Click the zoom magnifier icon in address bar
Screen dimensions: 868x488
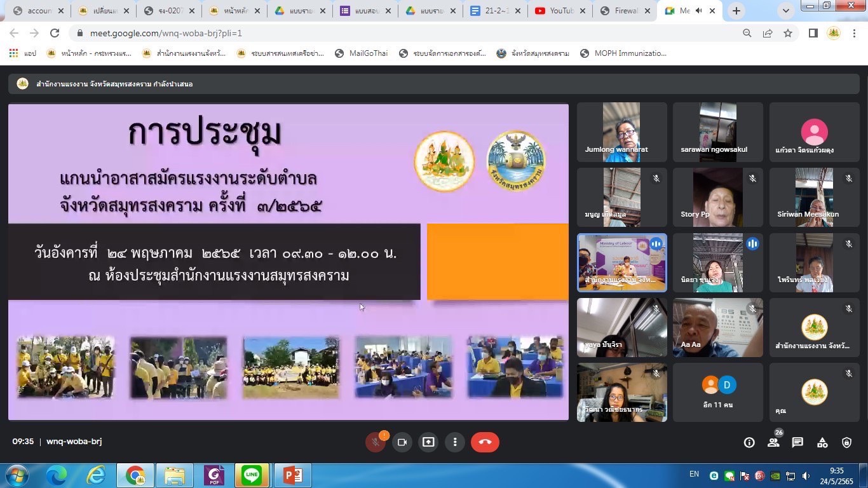747,33
